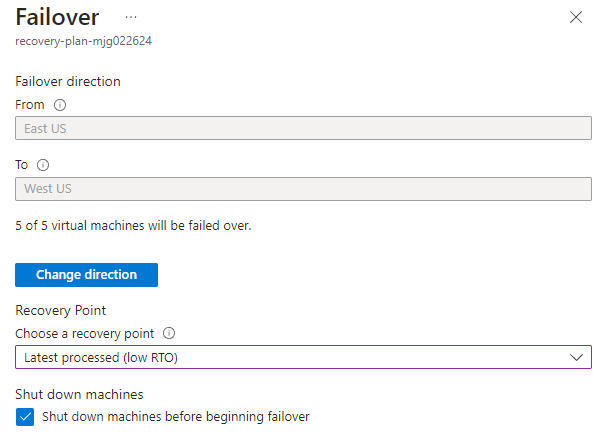Image resolution: width=606 pixels, height=436 pixels.
Task: Click the Recovery Point section heading
Action: tap(61, 310)
